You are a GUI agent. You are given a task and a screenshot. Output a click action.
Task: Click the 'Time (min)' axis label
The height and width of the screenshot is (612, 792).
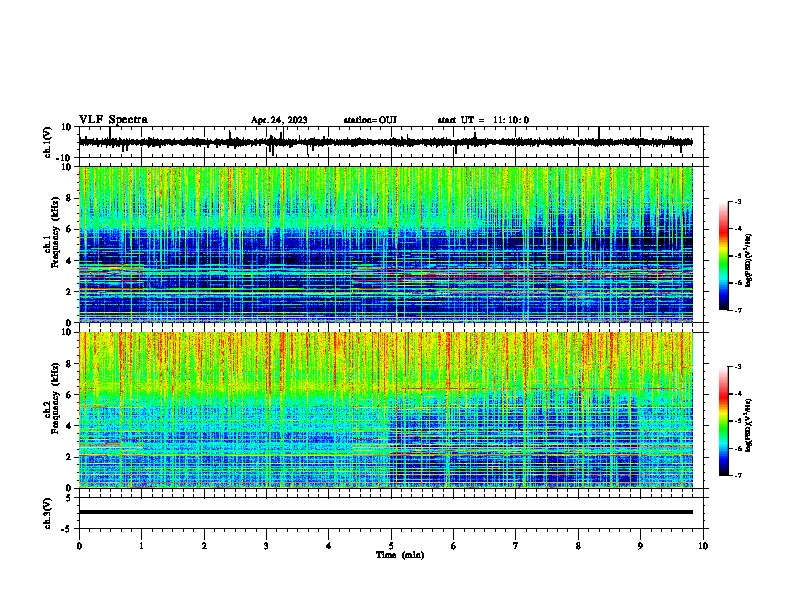[400, 555]
